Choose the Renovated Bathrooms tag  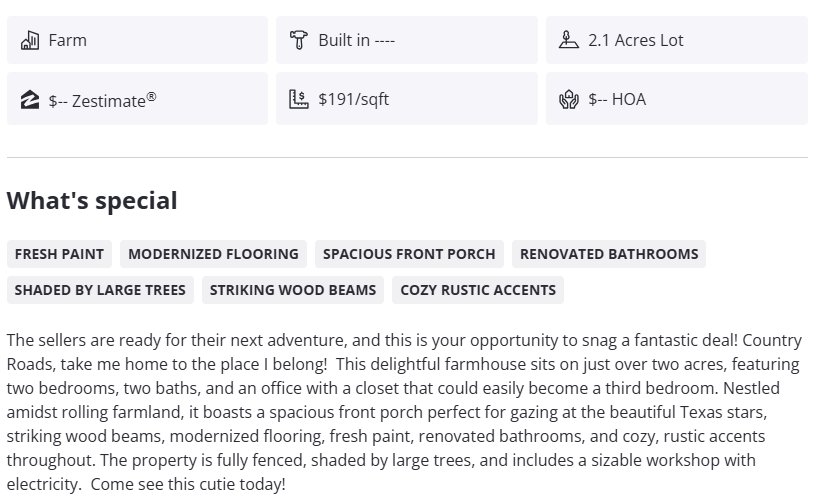(609, 254)
